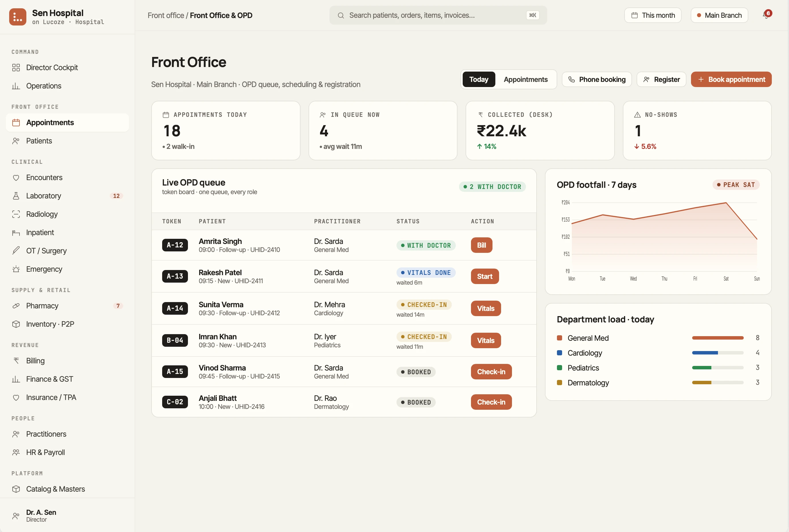
Task: Click Practitioners people icon
Action: (16, 434)
